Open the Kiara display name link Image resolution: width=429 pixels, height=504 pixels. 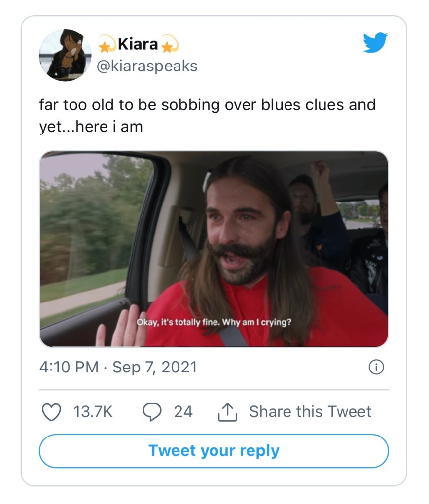coord(138,45)
